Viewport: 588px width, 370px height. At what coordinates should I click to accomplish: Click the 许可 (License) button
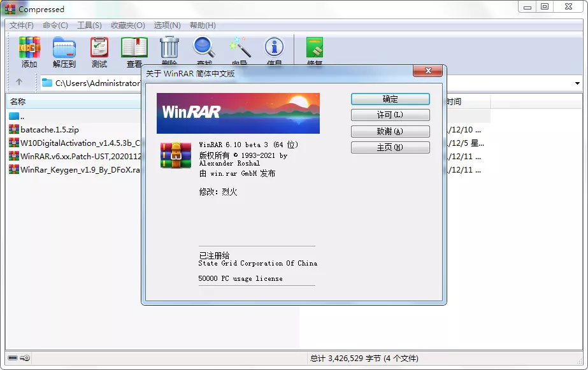390,115
